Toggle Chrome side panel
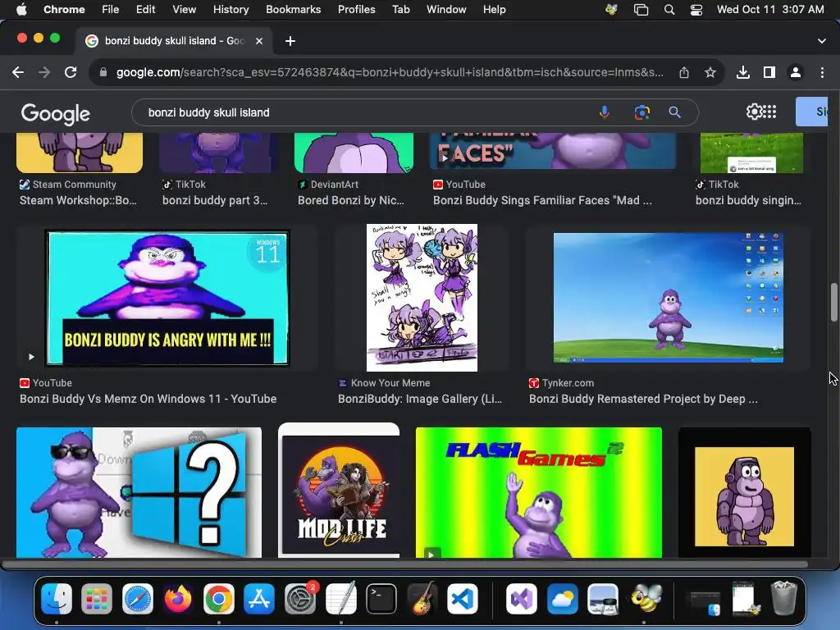This screenshot has height=630, width=840. click(x=769, y=72)
